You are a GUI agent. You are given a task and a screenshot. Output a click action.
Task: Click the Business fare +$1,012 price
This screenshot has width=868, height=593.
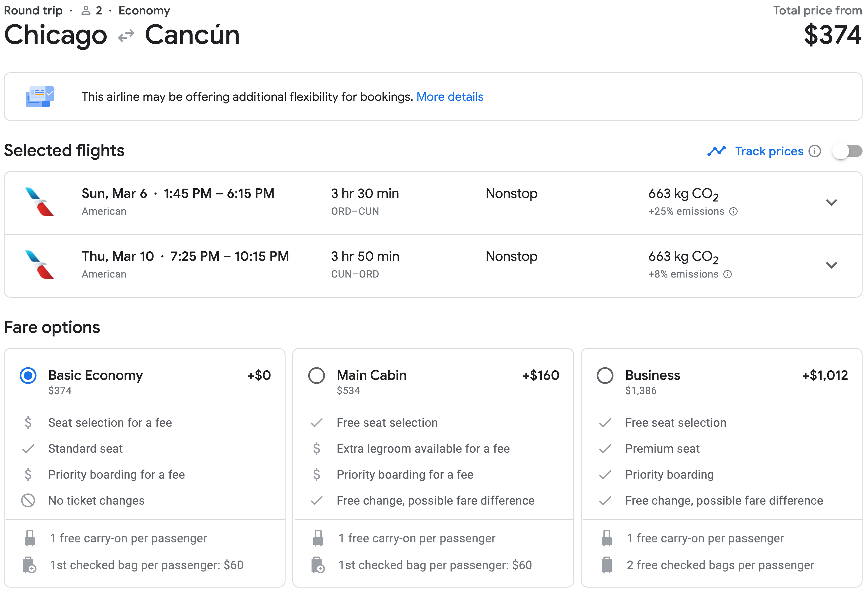[x=825, y=376]
